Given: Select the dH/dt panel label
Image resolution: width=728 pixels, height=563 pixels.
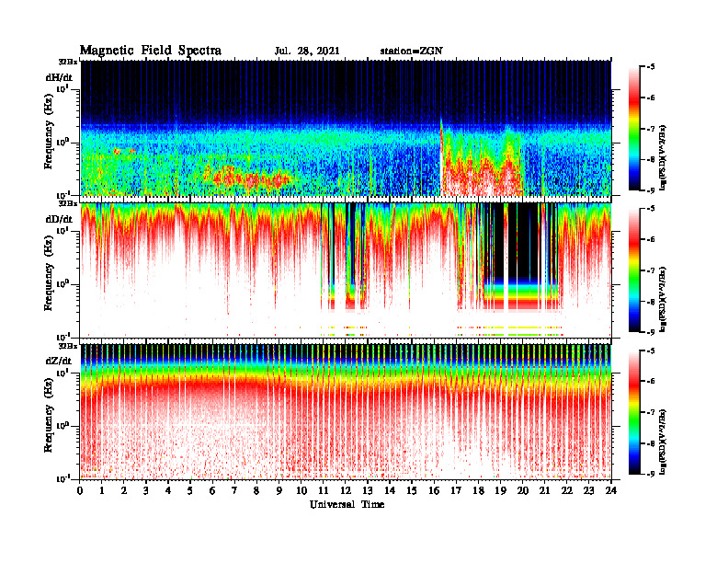Looking at the screenshot, I should coord(59,77).
